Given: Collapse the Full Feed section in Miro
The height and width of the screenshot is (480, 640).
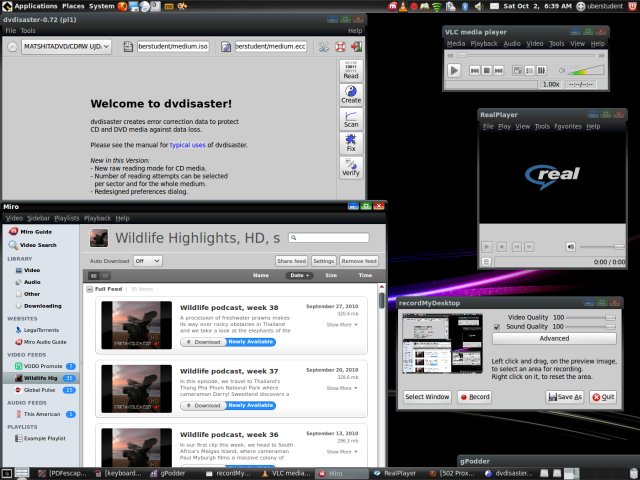Looking at the screenshot, I should click(89, 289).
